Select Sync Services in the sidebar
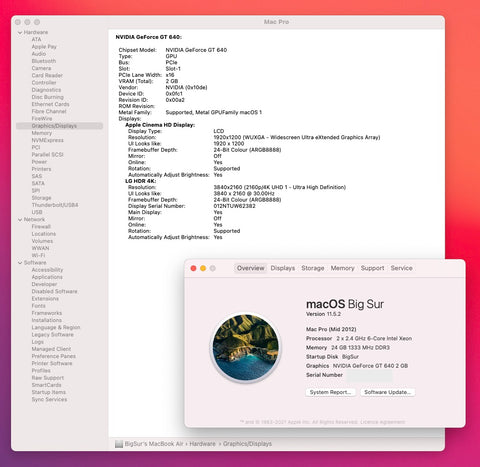 pos(49,400)
